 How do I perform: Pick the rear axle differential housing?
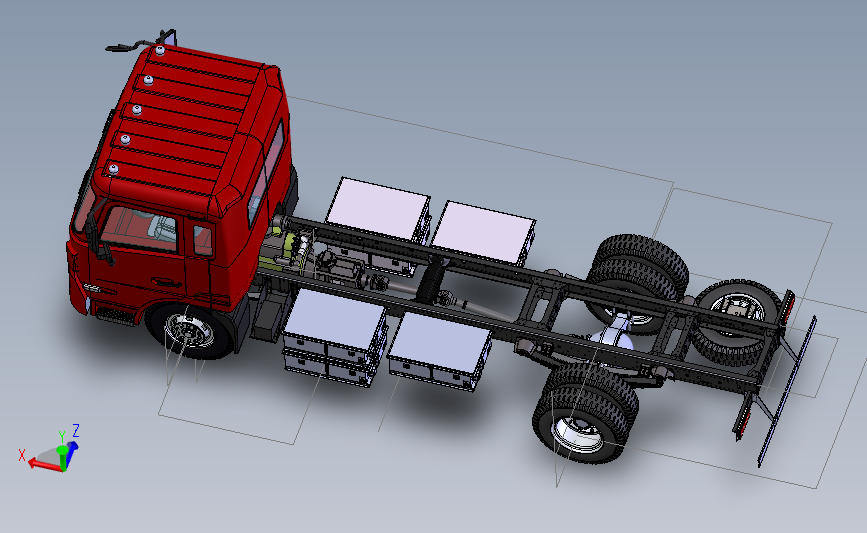pyautogui.click(x=611, y=339)
